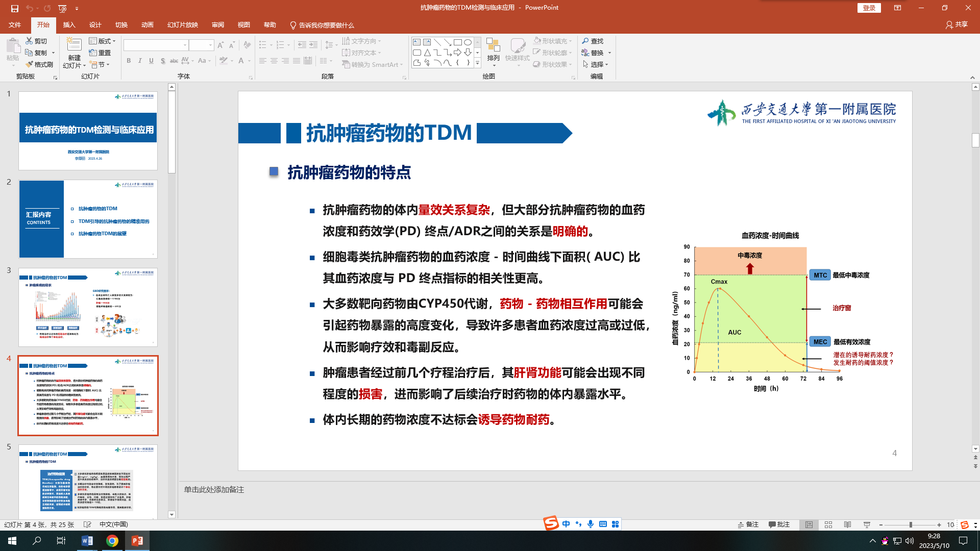Click the zoom slider handle
Viewport: 980px width, 551px height.
click(x=911, y=524)
